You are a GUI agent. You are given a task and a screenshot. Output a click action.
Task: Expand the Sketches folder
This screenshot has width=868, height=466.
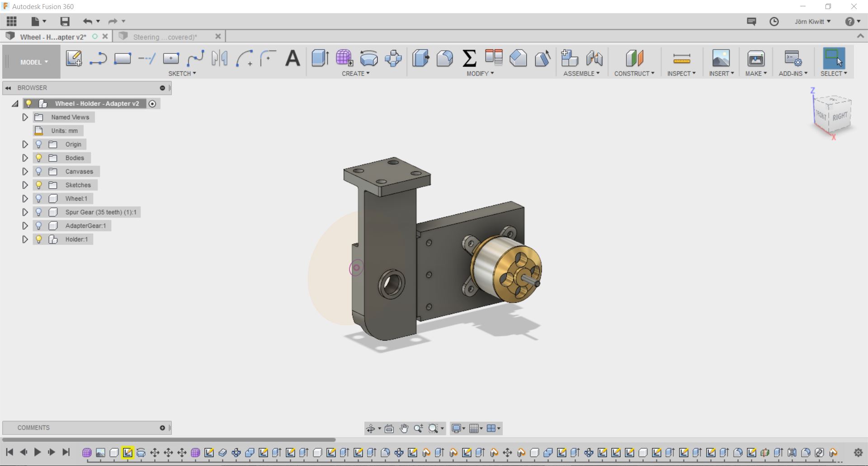pos(25,185)
